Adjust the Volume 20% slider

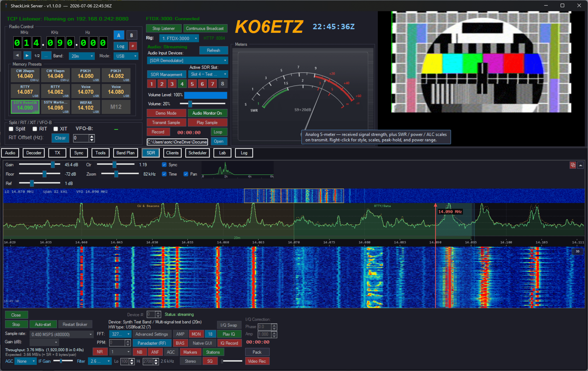[202, 104]
